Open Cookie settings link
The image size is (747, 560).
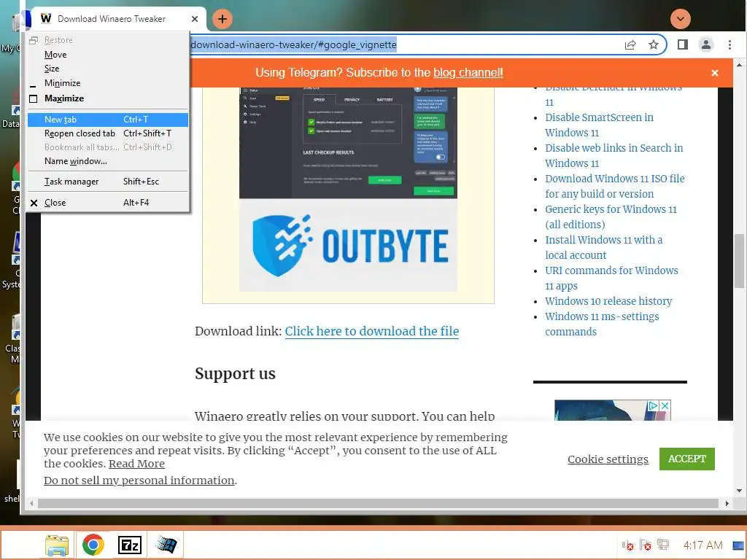pyautogui.click(x=608, y=459)
